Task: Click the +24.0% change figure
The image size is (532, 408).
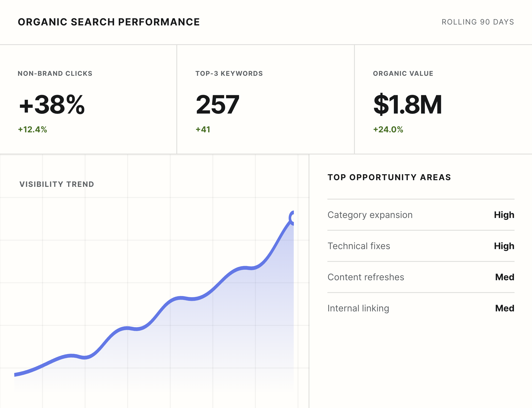Action: 388,129
